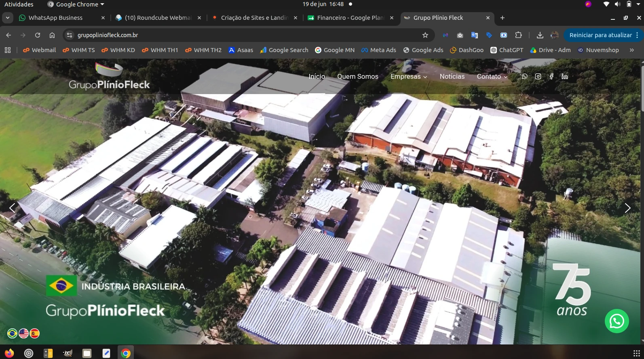This screenshot has width=644, height=359.
Task: Open the blue tag extension
Action: [x=489, y=35]
